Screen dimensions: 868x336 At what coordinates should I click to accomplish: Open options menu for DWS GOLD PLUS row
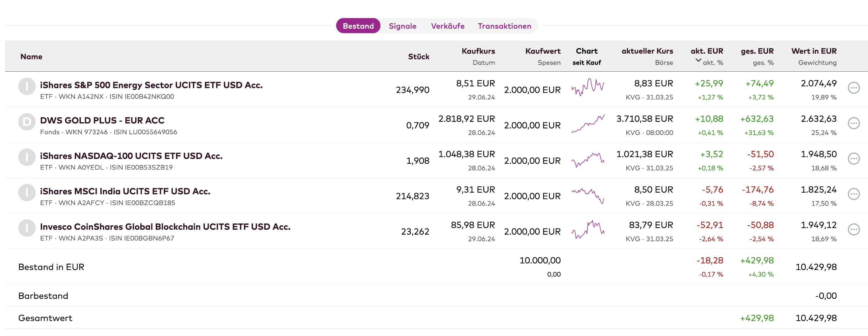[854, 124]
